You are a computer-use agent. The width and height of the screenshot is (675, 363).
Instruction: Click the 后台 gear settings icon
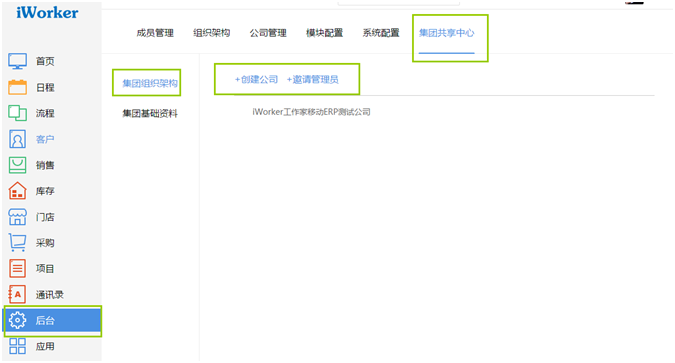[x=17, y=320]
